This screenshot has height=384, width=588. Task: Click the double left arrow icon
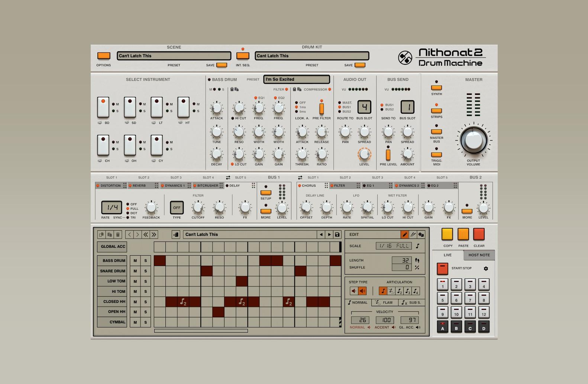pyautogui.click(x=146, y=234)
